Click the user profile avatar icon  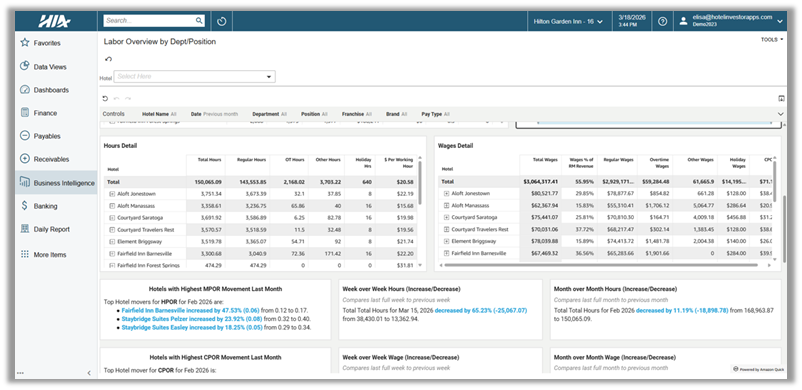tap(683, 21)
